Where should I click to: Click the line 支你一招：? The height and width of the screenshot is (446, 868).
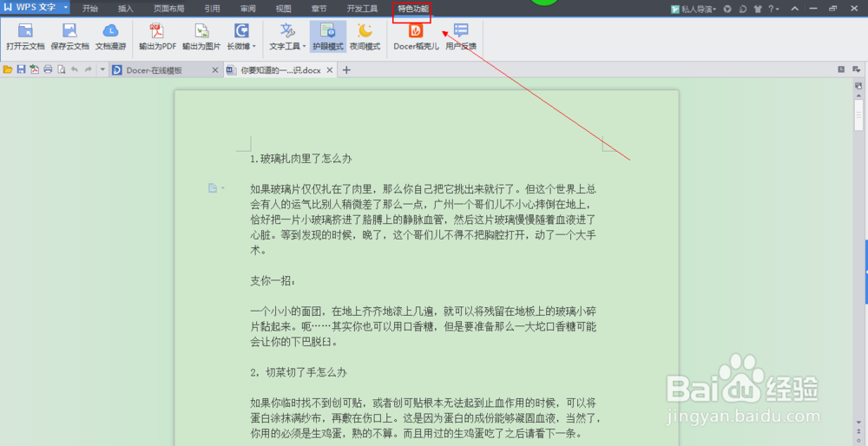point(273,280)
